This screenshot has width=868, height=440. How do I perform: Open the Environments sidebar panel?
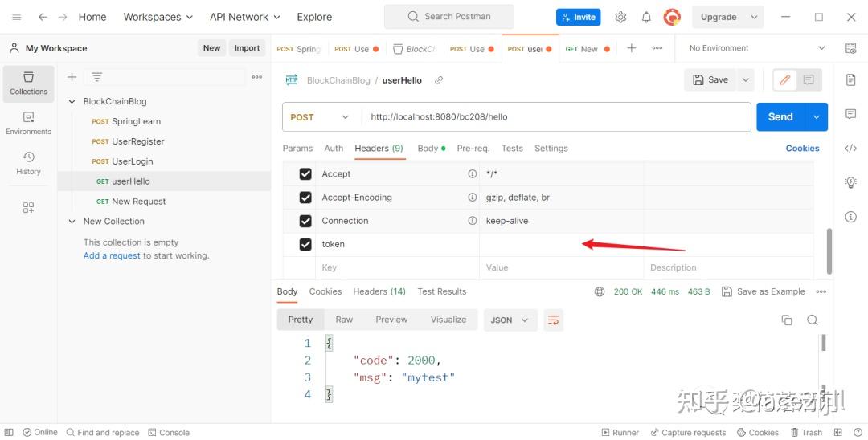pos(29,124)
